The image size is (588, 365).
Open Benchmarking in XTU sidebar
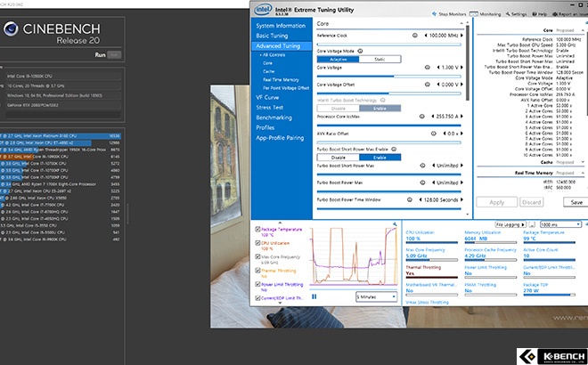tap(274, 118)
